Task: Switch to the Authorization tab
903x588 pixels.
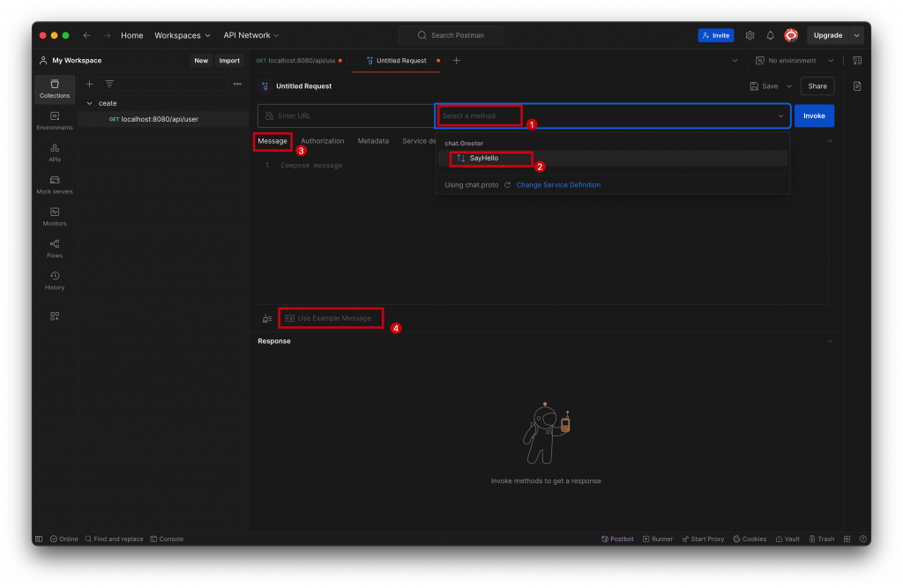Action: click(323, 141)
